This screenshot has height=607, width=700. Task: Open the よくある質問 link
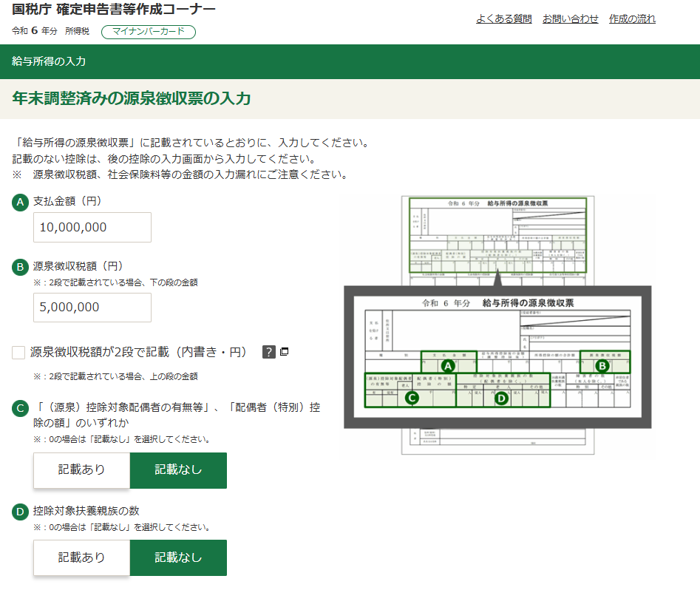503,18
